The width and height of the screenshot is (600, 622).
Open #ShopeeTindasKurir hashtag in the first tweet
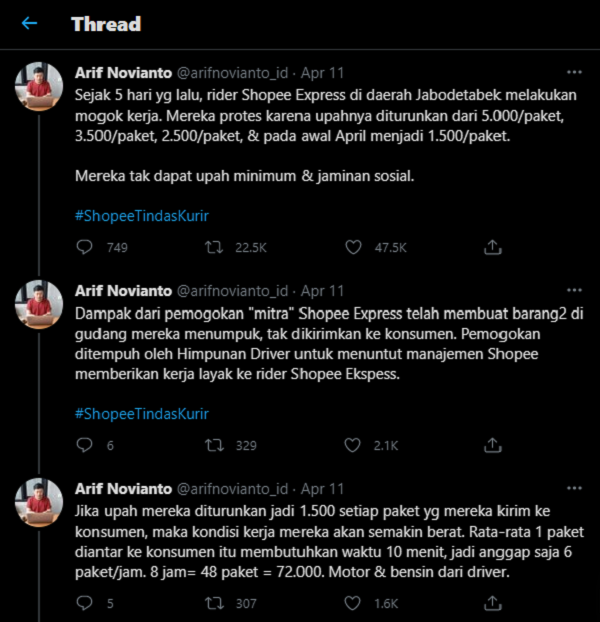coord(142,216)
